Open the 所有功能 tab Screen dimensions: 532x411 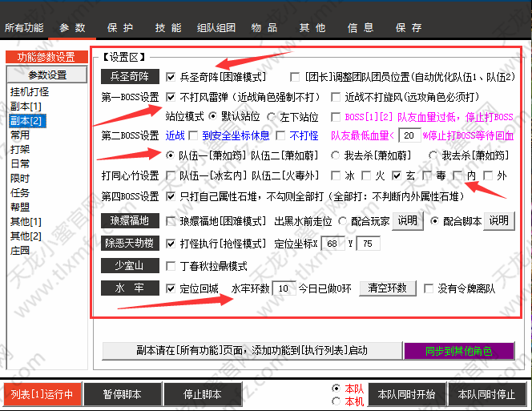tap(24, 28)
